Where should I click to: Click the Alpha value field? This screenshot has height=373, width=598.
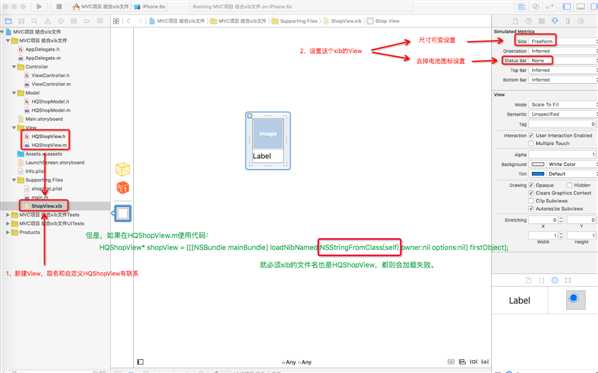(563, 154)
